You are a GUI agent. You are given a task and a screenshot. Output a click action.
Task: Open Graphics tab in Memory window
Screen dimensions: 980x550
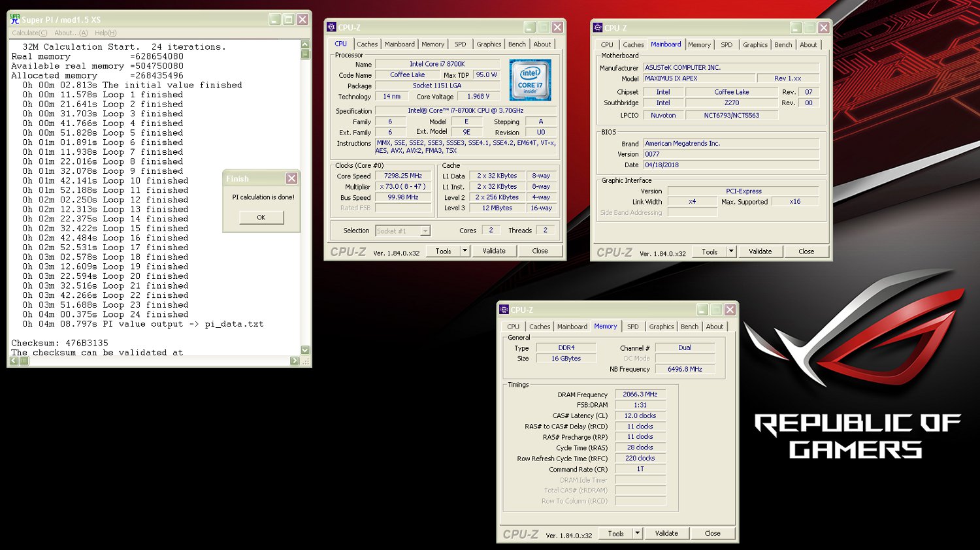point(661,327)
